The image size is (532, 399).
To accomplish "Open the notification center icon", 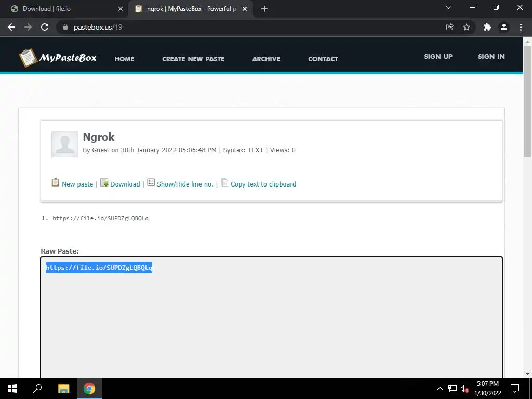I will pos(515,389).
